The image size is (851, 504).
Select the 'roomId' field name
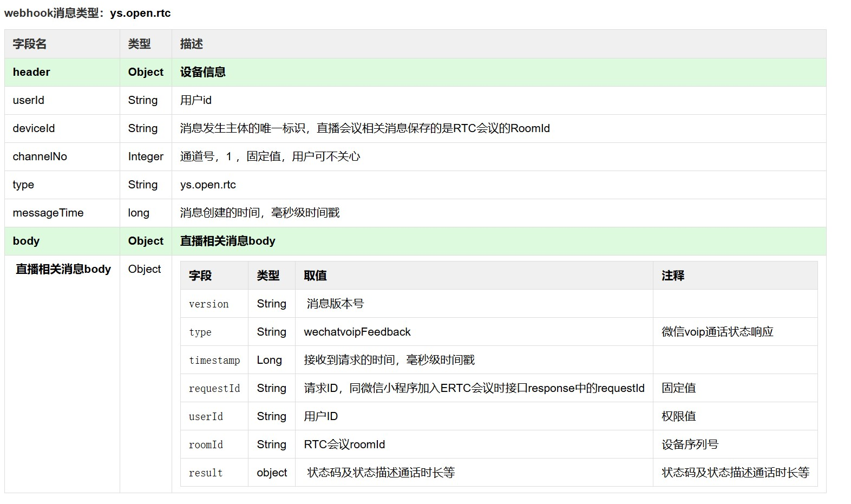(x=206, y=445)
